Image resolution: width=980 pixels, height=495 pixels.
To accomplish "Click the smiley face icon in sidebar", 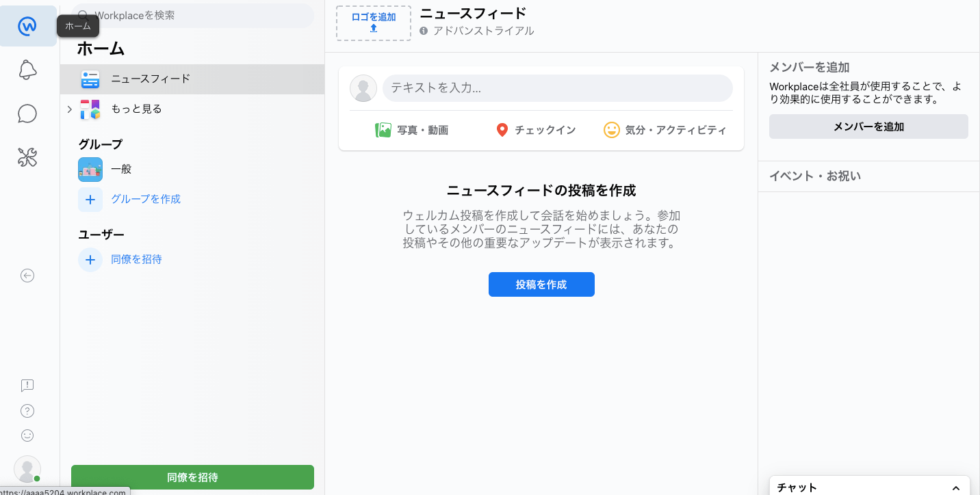I will [x=27, y=436].
